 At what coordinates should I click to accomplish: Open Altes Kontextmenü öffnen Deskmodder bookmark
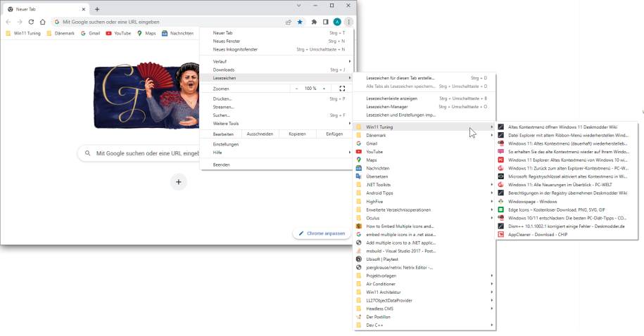pyautogui.click(x=567, y=127)
